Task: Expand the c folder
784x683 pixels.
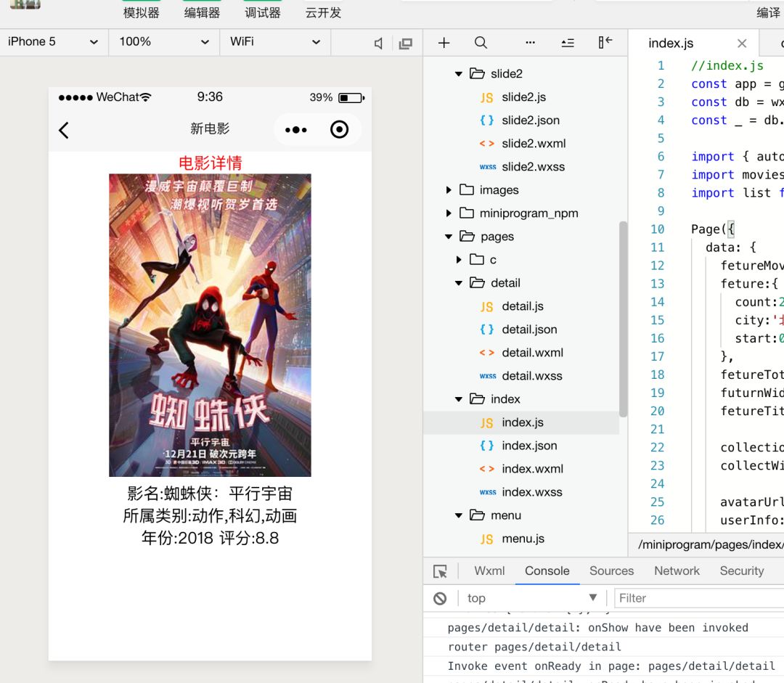Action: point(459,260)
